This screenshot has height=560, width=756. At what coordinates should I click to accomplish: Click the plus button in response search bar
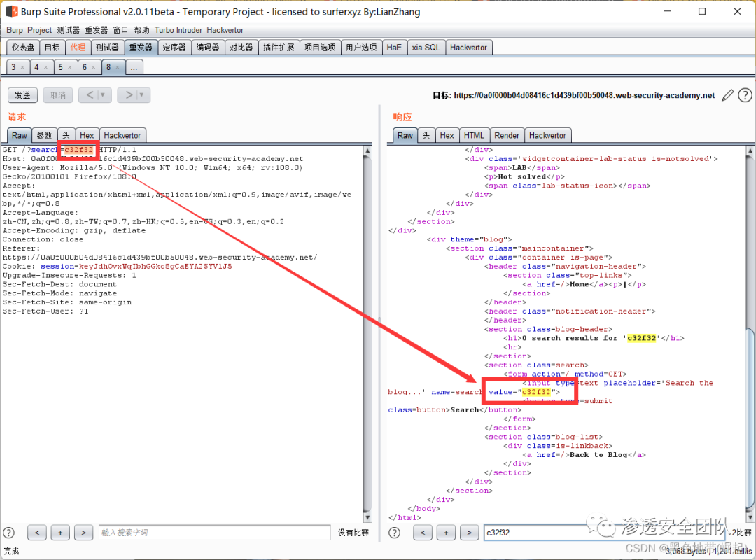point(446,533)
